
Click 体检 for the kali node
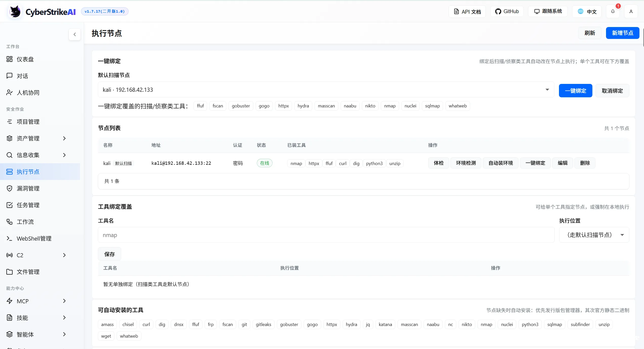click(439, 163)
